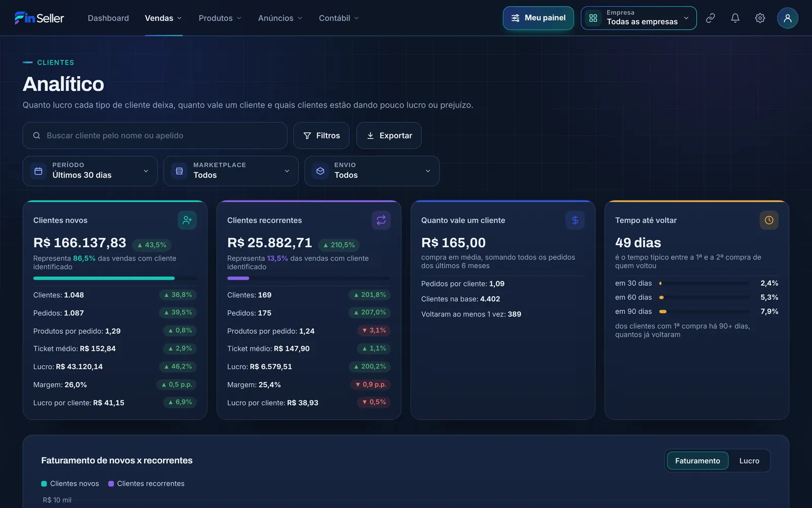
Task: Click the Clientes recorrentes repeat icon
Action: (381, 220)
